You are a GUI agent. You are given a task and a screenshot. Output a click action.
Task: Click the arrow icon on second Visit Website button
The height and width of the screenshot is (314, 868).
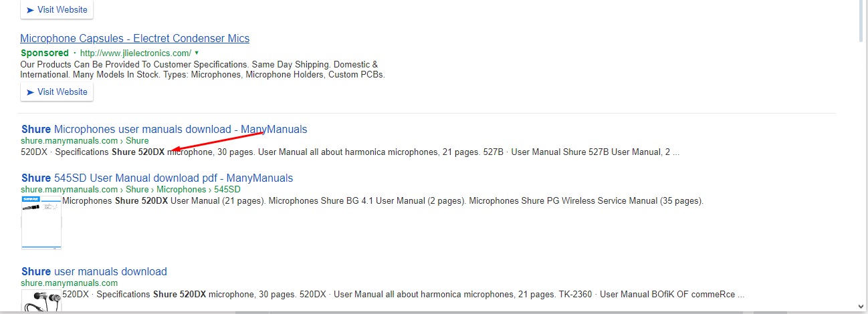(30, 92)
